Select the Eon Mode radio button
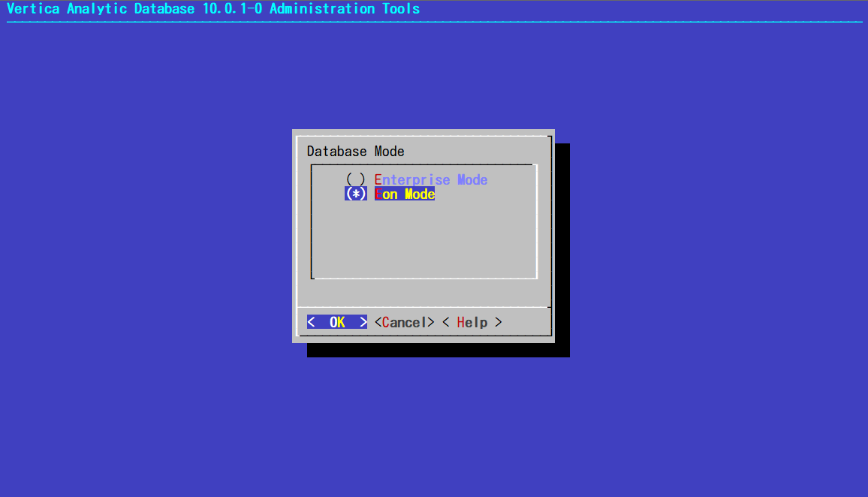 [355, 194]
